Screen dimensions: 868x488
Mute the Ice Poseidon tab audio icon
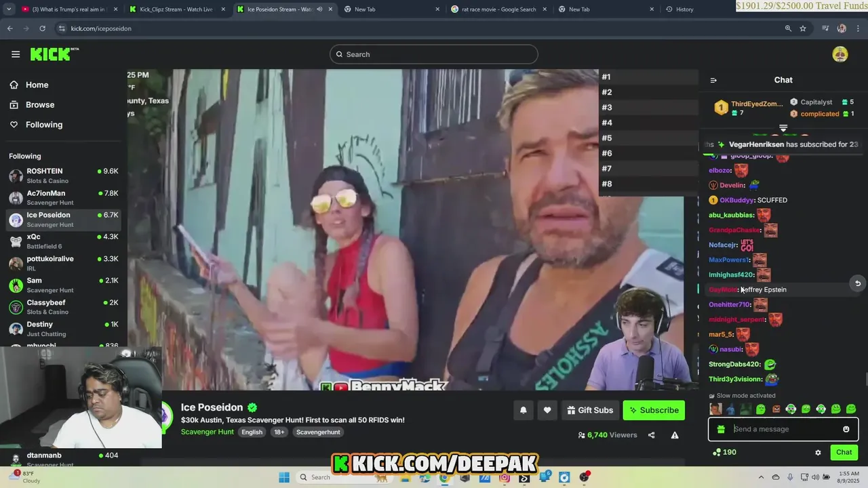(x=319, y=9)
